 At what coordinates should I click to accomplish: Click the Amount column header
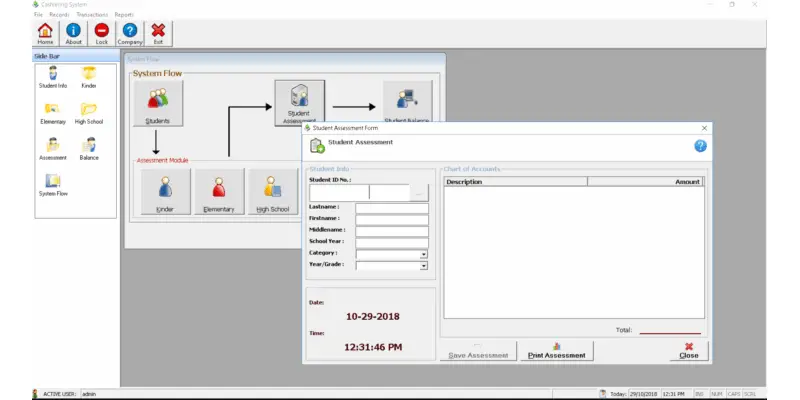coord(645,182)
